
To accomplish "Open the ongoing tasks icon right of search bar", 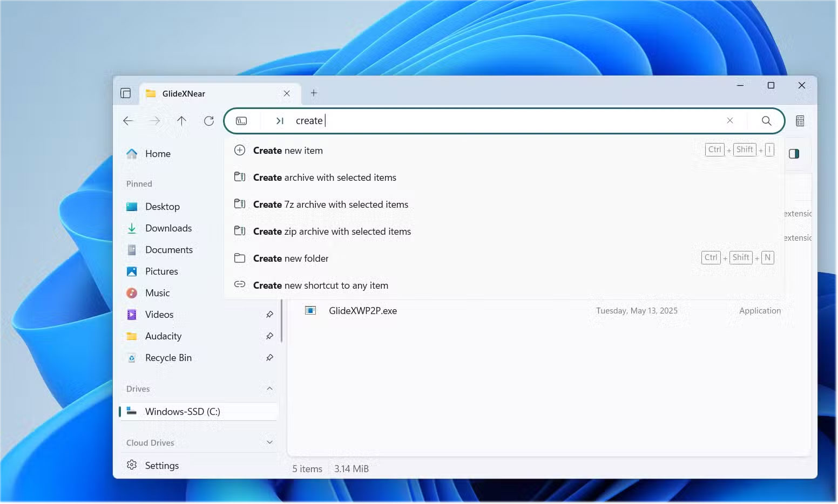I will pyautogui.click(x=800, y=120).
